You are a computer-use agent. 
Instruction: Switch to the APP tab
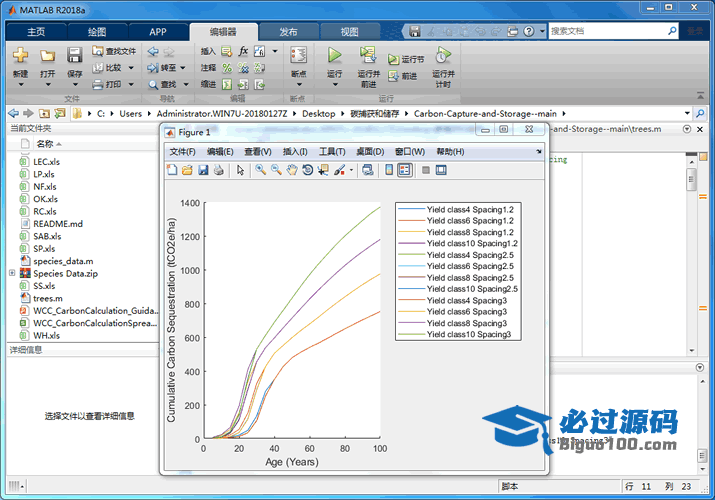coord(158,32)
